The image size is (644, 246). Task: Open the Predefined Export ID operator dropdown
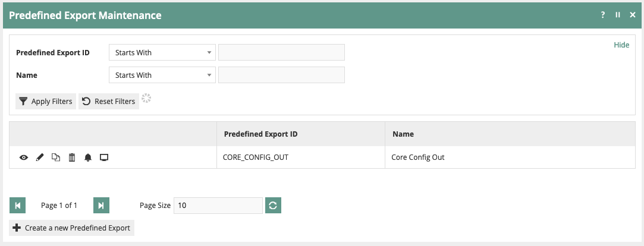coord(162,52)
